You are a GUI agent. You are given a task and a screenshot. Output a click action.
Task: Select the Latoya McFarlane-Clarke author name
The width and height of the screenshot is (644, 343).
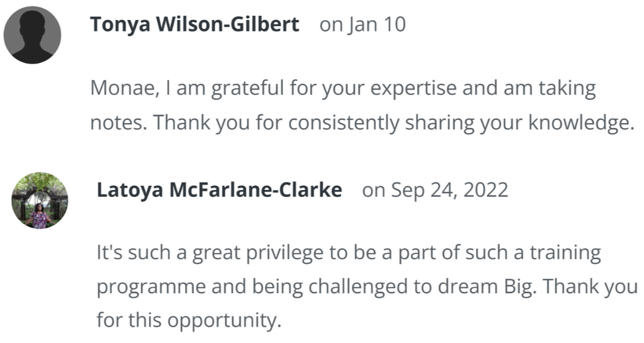click(219, 190)
